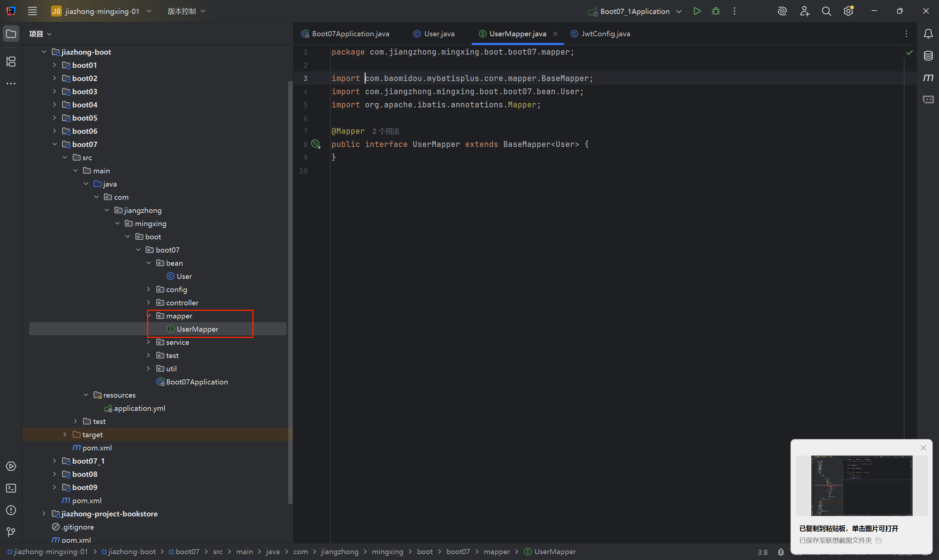The width and height of the screenshot is (939, 560).
Task: Expand the boot08 module folder
Action: coord(54,474)
